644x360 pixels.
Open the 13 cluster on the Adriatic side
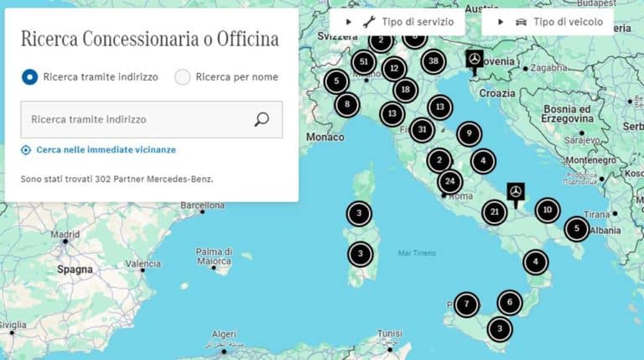440,107
